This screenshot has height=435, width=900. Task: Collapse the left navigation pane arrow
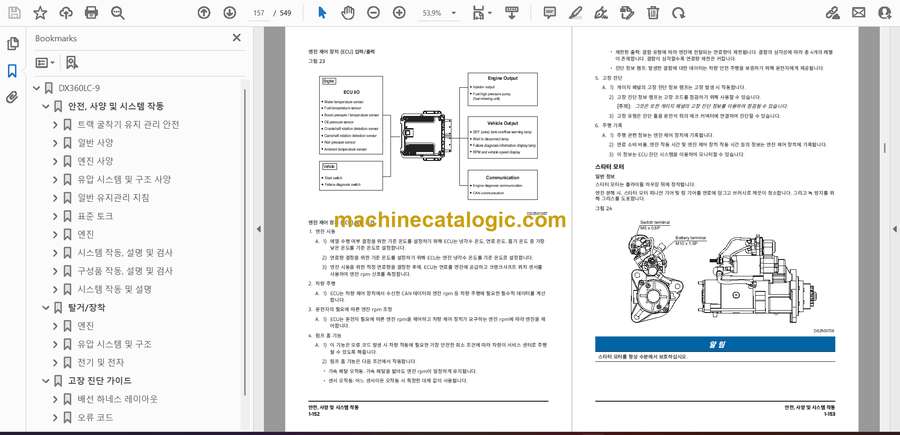[x=258, y=229]
